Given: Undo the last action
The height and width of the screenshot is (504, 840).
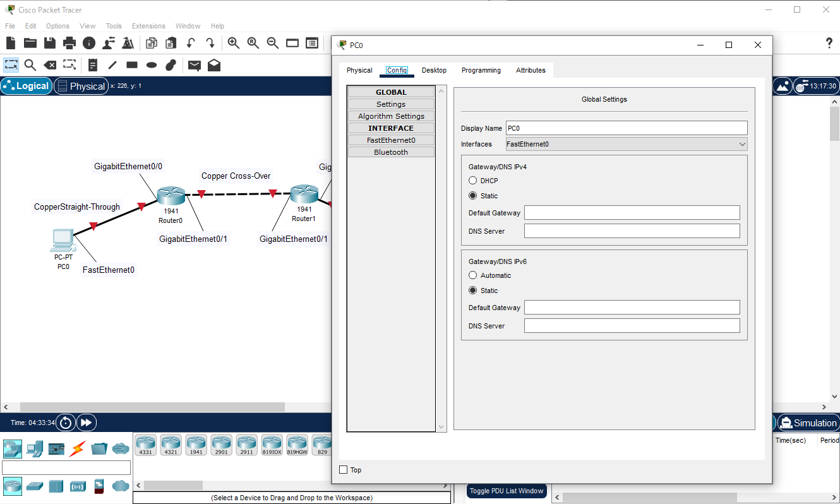Looking at the screenshot, I should click(190, 43).
